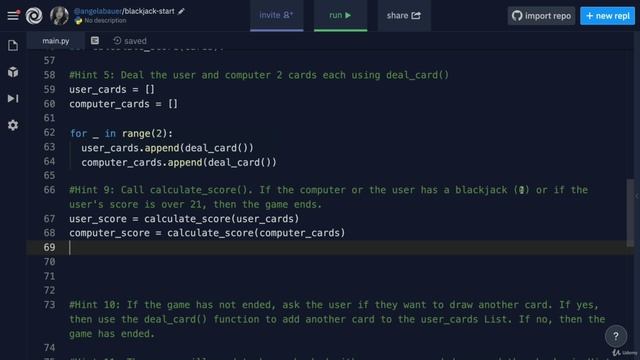This screenshot has height=360, width=640.
Task: Click the No description text
Action: point(105,20)
